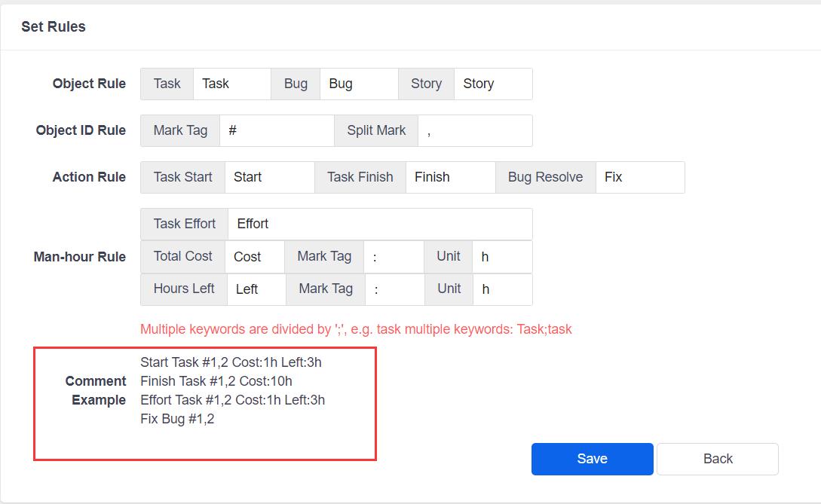Screen dimensions: 821x504
Task: Edit the Task object rule field
Action: 231,84
